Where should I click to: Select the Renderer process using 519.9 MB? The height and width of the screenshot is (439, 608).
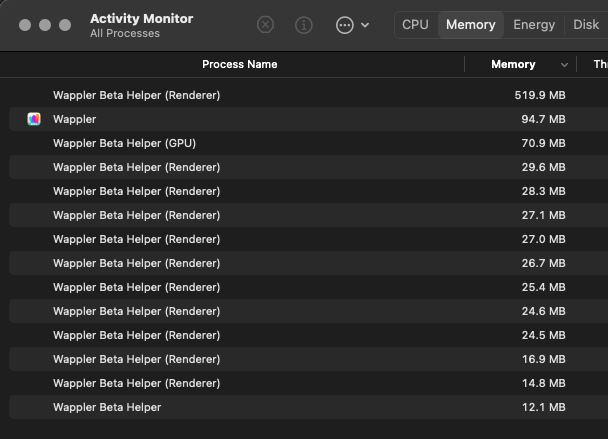point(308,95)
